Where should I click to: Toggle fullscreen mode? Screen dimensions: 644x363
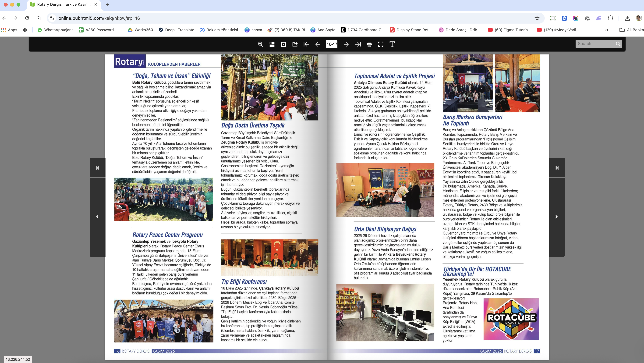381,44
